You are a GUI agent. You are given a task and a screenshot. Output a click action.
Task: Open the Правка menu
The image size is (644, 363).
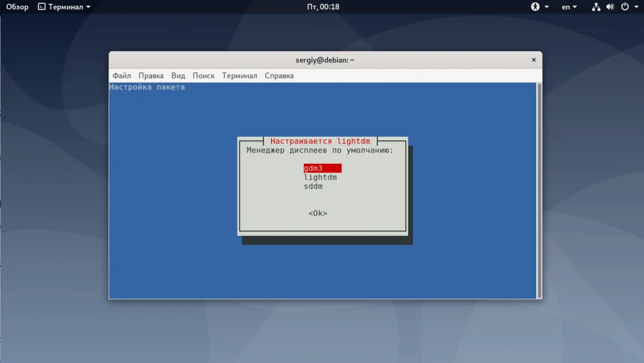click(x=151, y=75)
